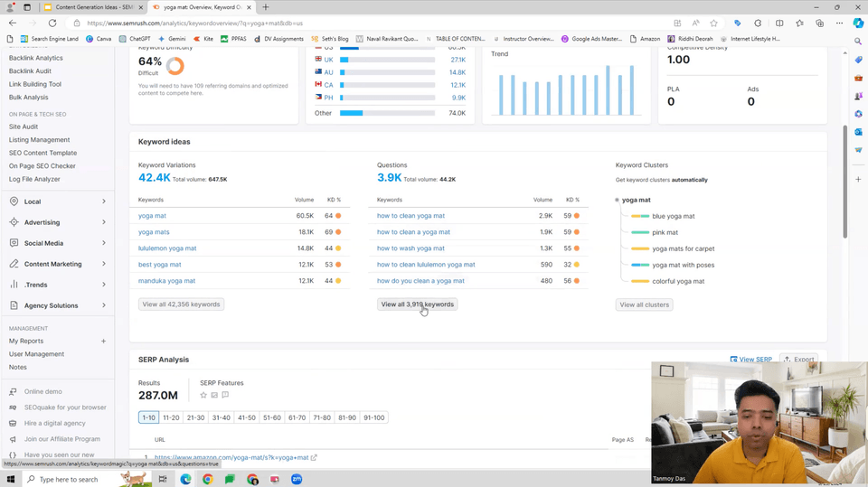Open Site Audit from the sidebar

click(24, 126)
